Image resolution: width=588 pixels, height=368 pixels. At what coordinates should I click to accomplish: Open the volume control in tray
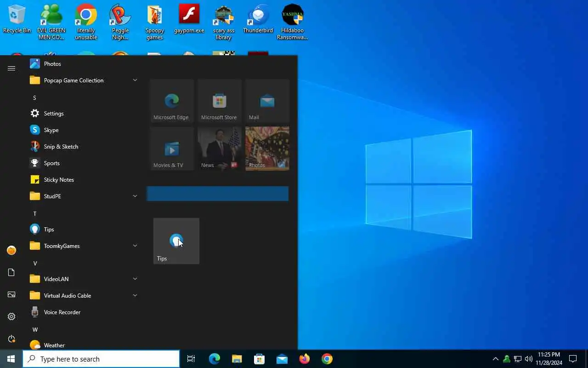click(x=528, y=359)
